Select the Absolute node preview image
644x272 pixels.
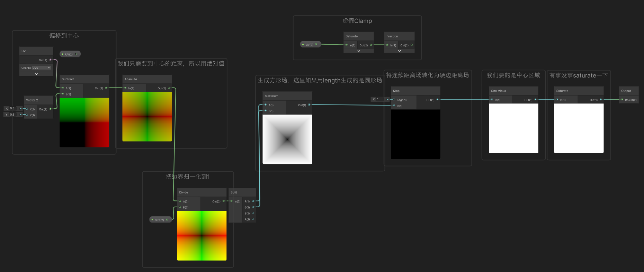coord(147,117)
